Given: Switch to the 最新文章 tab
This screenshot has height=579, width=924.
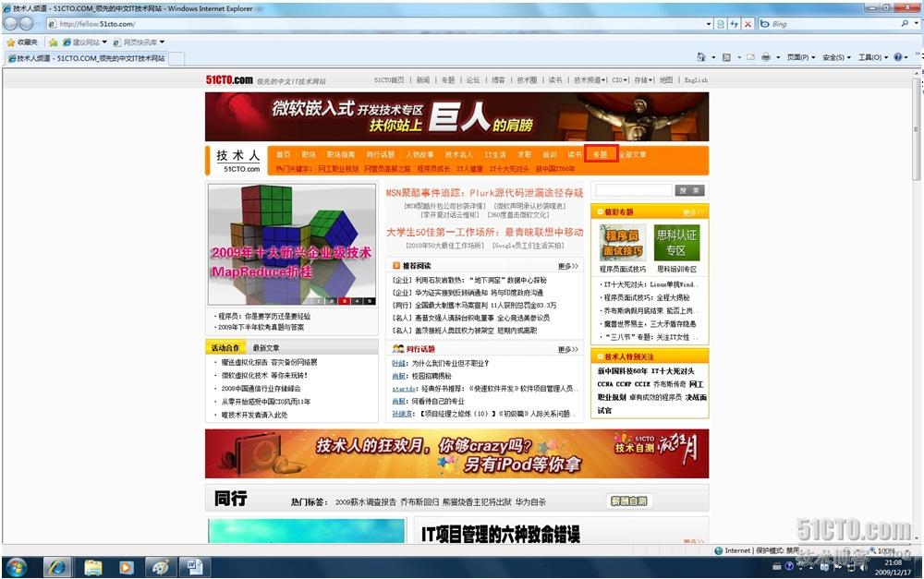Looking at the screenshot, I should click(x=266, y=347).
